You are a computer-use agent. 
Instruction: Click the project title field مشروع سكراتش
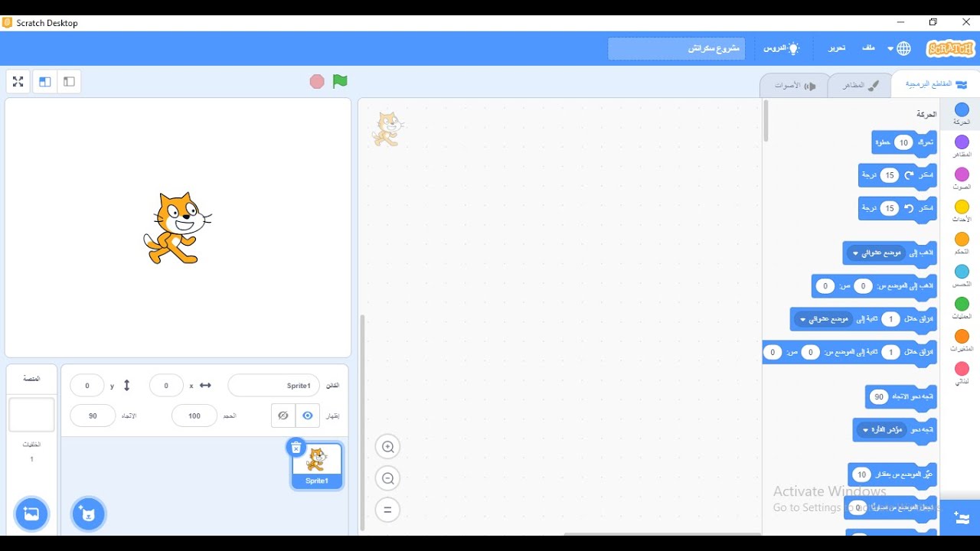(x=677, y=48)
